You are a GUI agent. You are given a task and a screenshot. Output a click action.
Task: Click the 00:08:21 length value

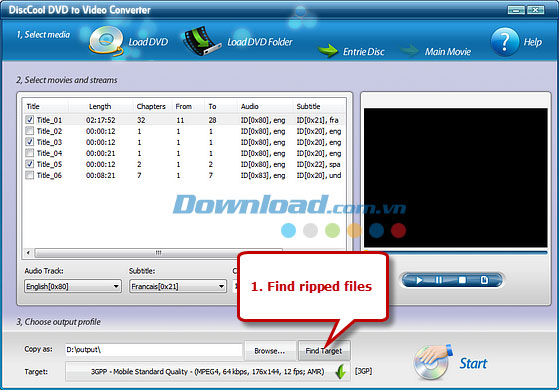[x=101, y=175]
